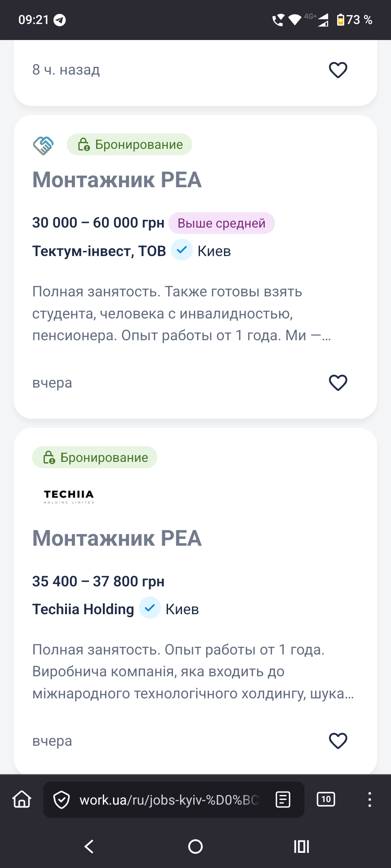391x868 pixels.
Task: Tap the Выше средней salary badge
Action: click(x=221, y=223)
